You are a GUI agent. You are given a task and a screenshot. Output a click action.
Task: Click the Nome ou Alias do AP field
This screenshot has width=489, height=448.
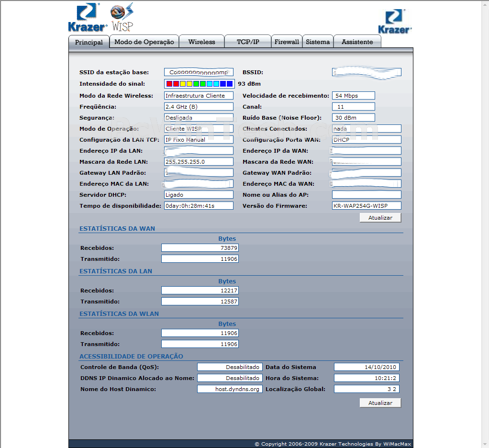click(367, 195)
